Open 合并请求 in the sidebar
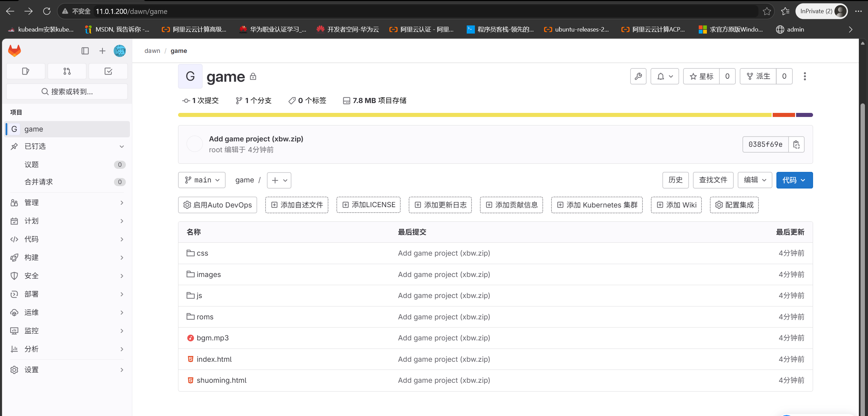This screenshot has width=868, height=416. pyautogui.click(x=67, y=182)
